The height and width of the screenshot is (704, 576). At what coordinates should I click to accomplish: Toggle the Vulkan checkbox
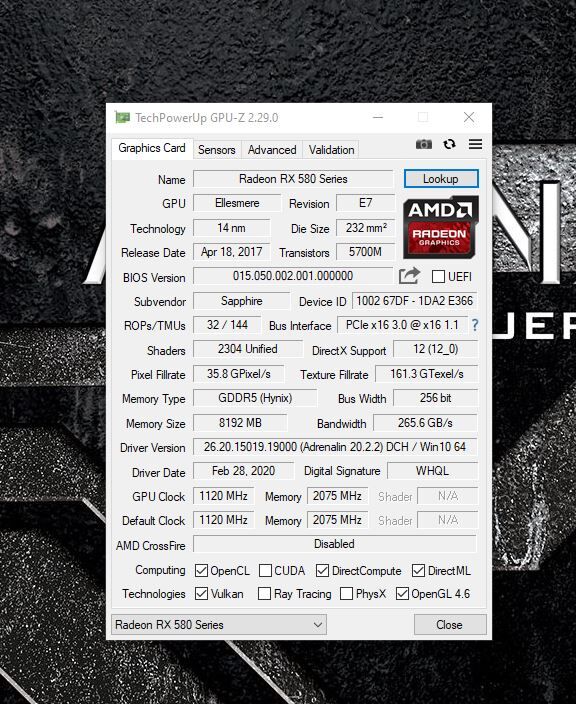click(201, 594)
